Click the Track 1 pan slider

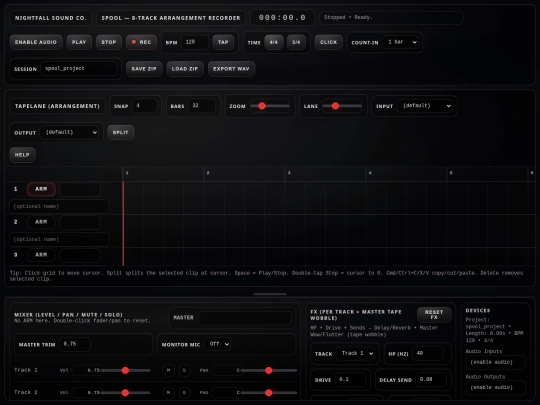[269, 371]
